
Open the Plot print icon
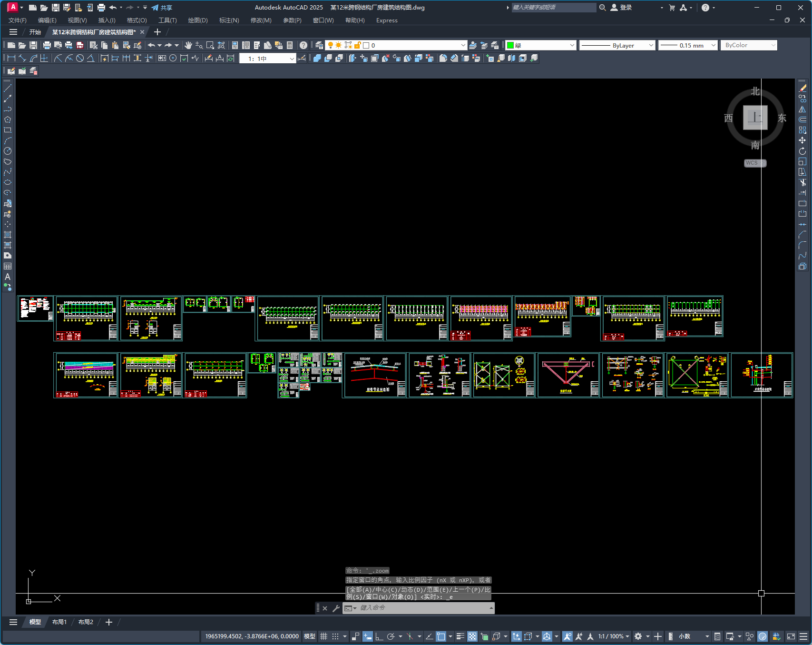tap(47, 45)
